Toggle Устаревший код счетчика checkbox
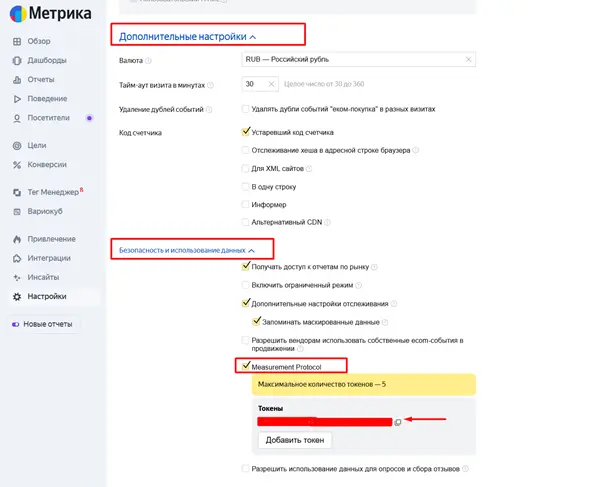Screen dimensions: 602x487 (246, 131)
